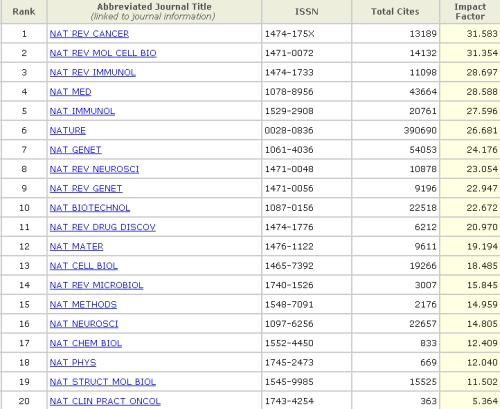Click the Total Cites column header
Viewport: 500px width, 409px height.
coord(395,12)
